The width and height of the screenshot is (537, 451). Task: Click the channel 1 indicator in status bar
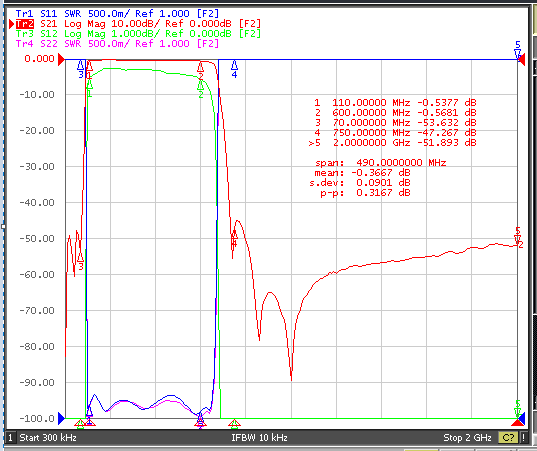pos(10,438)
